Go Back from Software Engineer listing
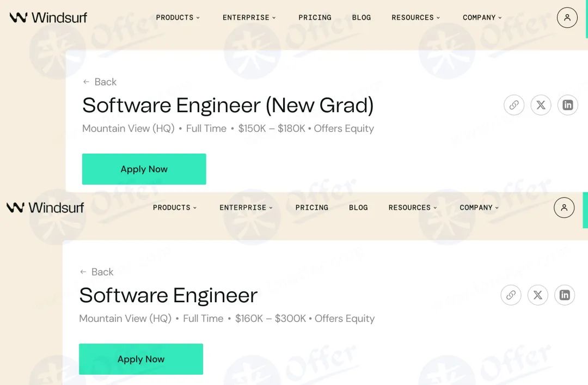 (x=97, y=272)
